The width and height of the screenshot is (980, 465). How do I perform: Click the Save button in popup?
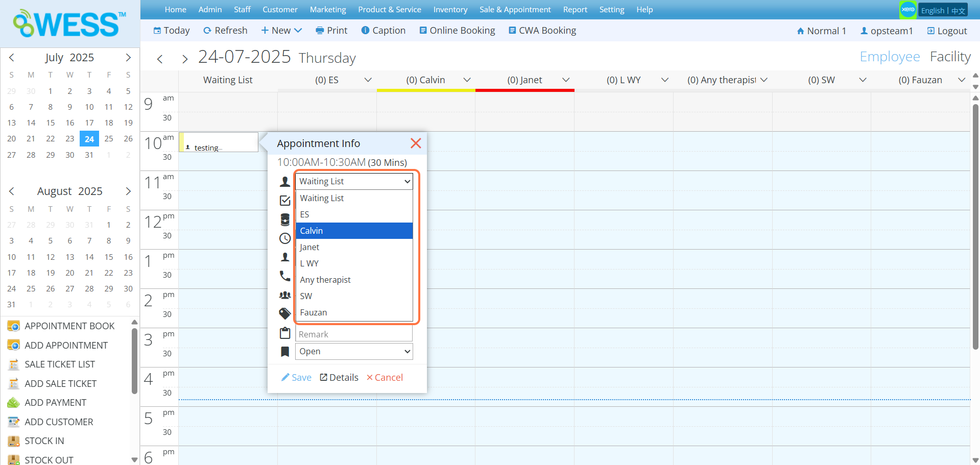[296, 378]
